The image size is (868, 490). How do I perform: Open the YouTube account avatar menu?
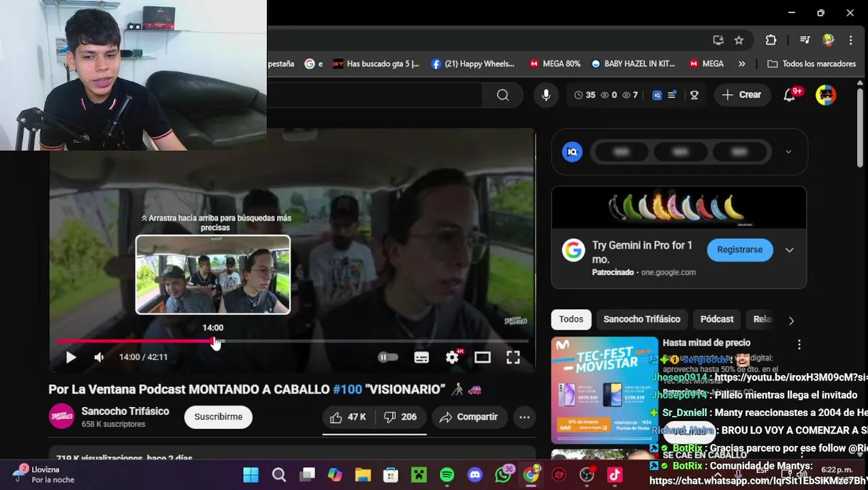826,95
